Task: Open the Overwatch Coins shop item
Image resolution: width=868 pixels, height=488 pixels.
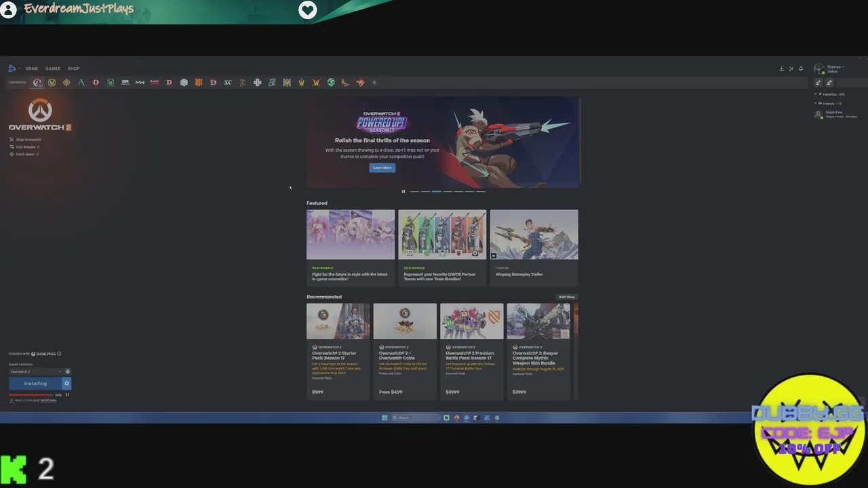Action: pyautogui.click(x=405, y=351)
